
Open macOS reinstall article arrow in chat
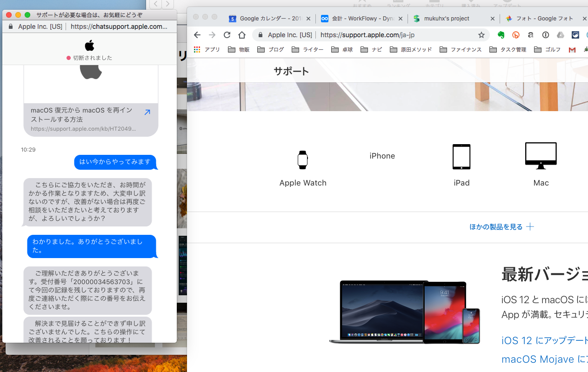click(x=147, y=112)
